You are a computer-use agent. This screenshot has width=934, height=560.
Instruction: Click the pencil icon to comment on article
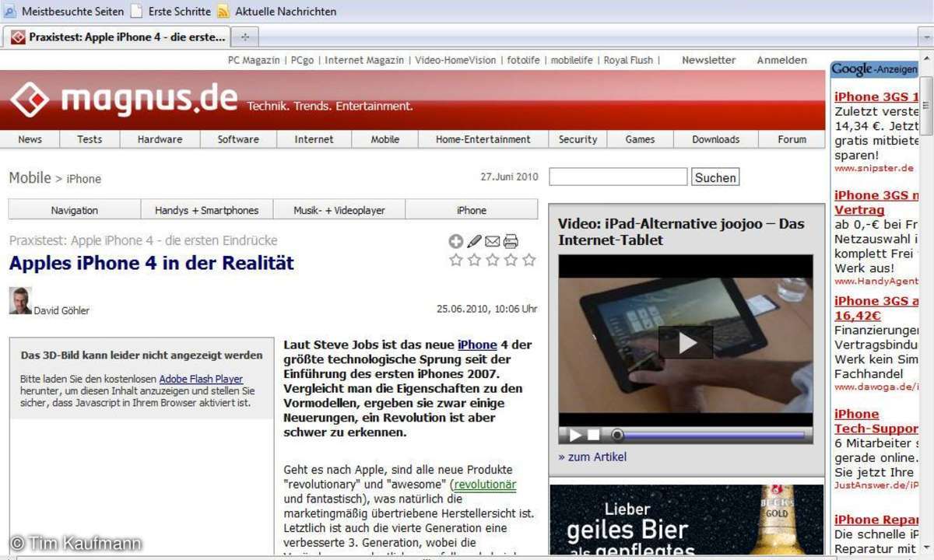click(474, 242)
